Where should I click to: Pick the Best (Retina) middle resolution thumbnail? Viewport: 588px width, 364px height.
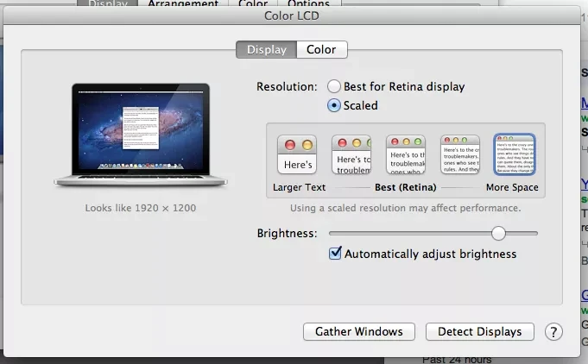(406, 155)
